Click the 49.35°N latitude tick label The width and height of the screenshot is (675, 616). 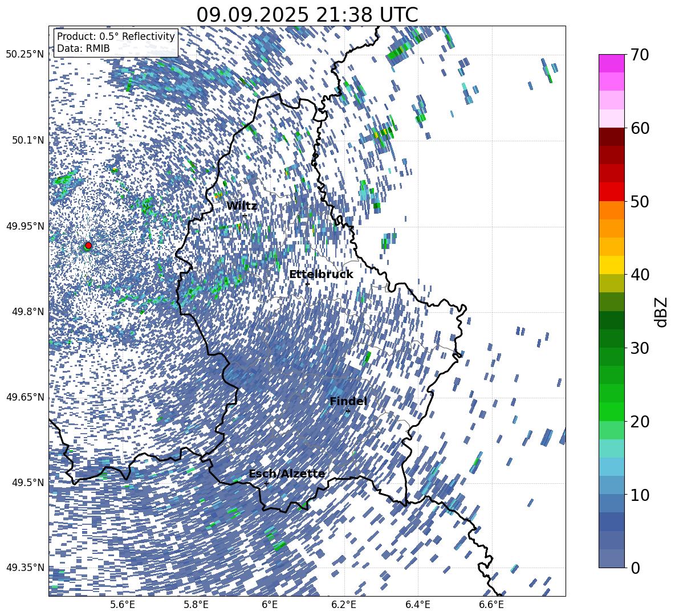(26, 568)
